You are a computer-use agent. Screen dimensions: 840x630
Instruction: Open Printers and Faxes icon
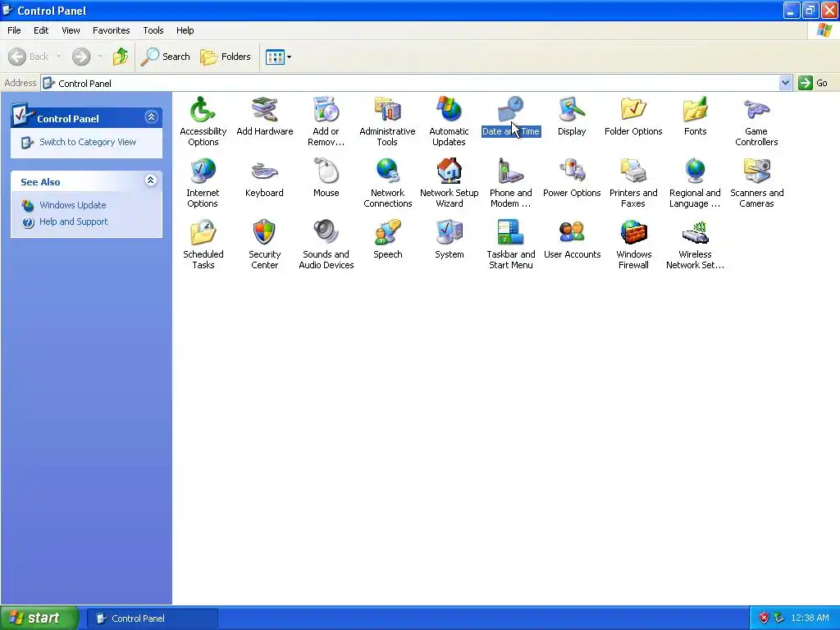(x=633, y=171)
